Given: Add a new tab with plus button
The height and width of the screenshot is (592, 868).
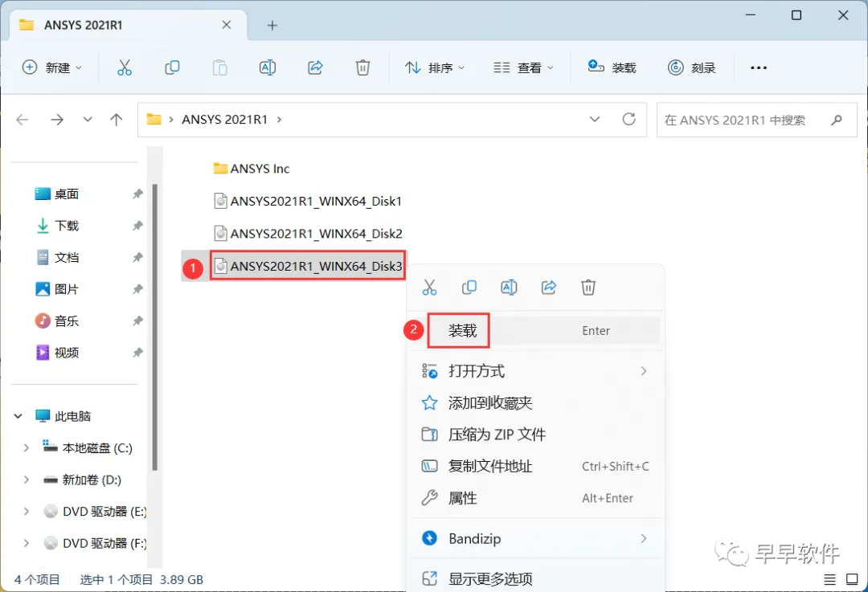Looking at the screenshot, I should point(272,26).
